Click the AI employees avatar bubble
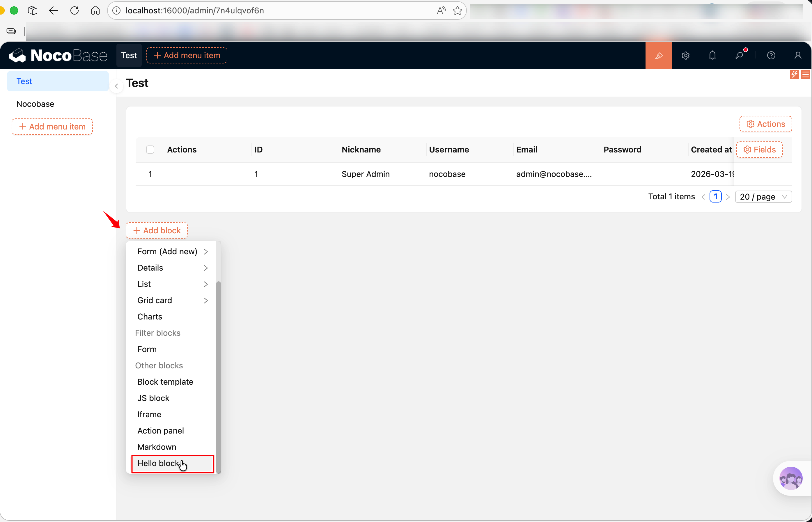 (x=791, y=478)
